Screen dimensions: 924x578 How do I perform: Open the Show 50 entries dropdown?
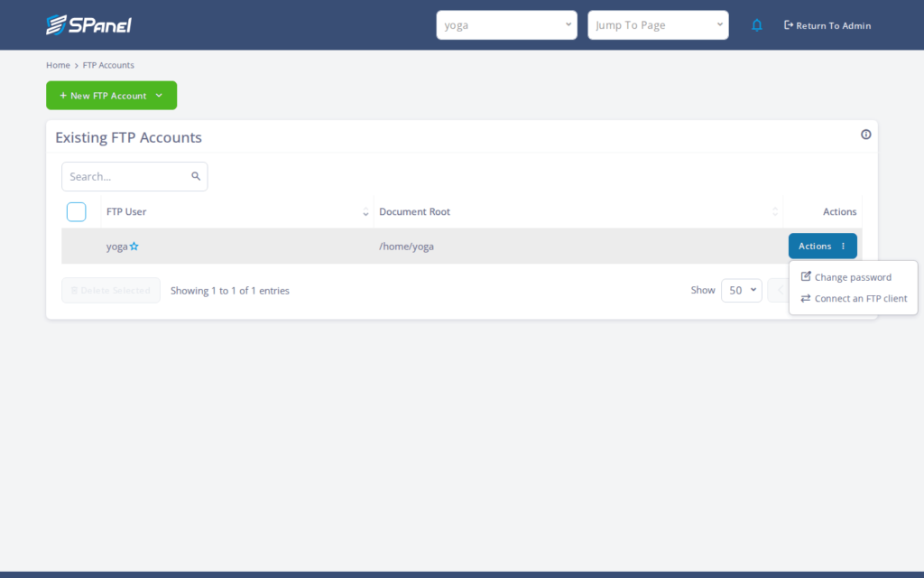coord(742,290)
